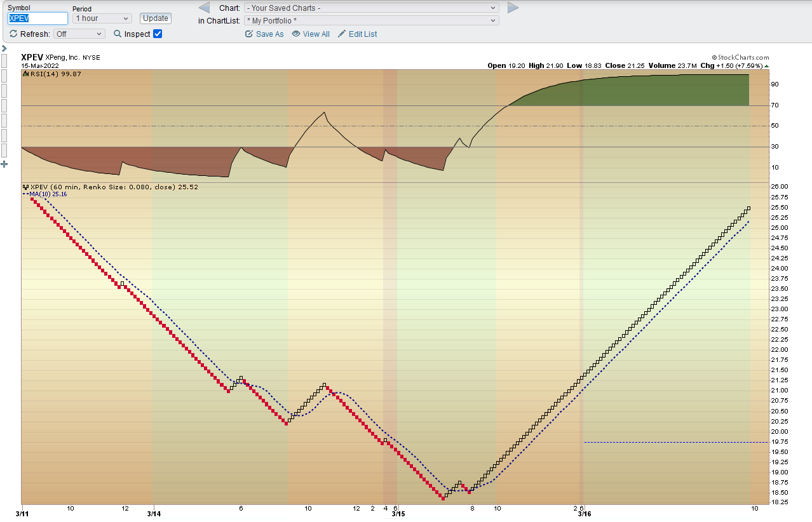This screenshot has width=812, height=522.
Task: Click the 3/15 date axis label
Action: coord(398,514)
